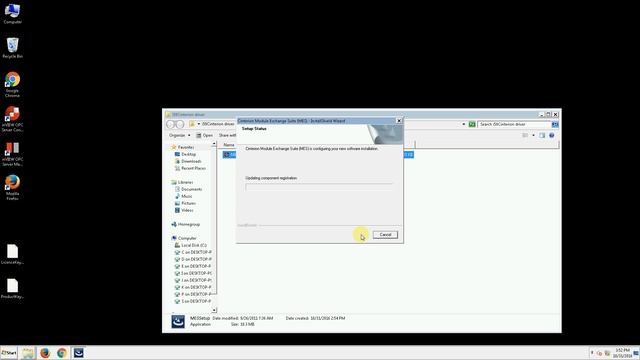Image resolution: width=640 pixels, height=360 pixels.
Task: Open the Organize menu in Explorer
Action: click(180, 135)
